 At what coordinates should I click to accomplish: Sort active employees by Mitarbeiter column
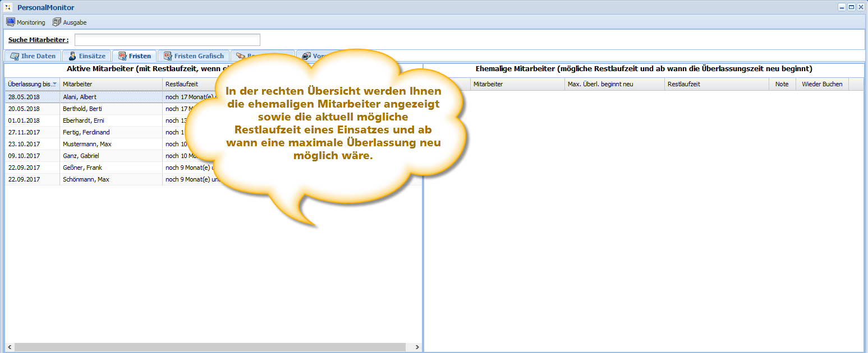[111, 84]
